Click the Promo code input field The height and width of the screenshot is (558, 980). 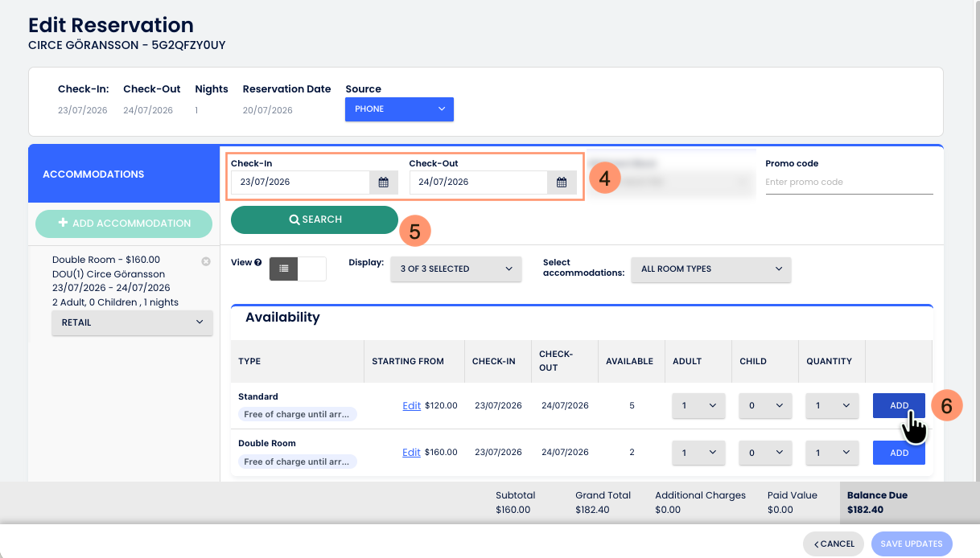click(849, 183)
